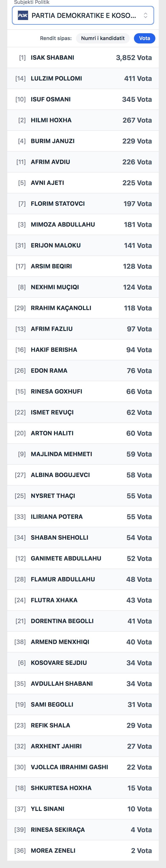The height and width of the screenshot is (868, 166).
Task: Click LULZIM POLLOMI candidate entry
Action: [83, 79]
